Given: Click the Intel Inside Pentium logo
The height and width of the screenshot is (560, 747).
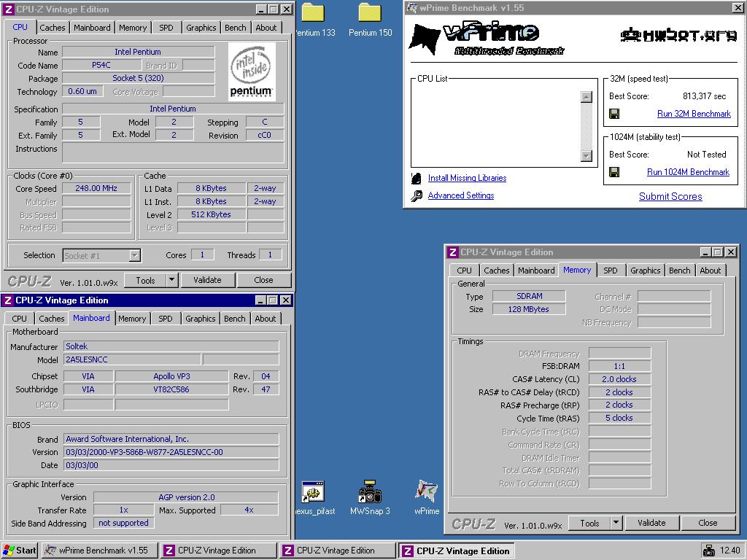Looking at the screenshot, I should (x=252, y=71).
